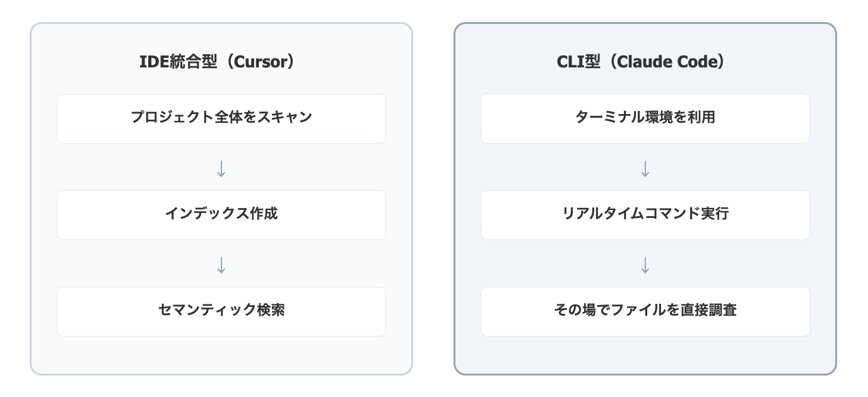Click the empty area below セマンティック検索 in the IDE panel
This screenshot has width=868, height=397.
coord(221,355)
